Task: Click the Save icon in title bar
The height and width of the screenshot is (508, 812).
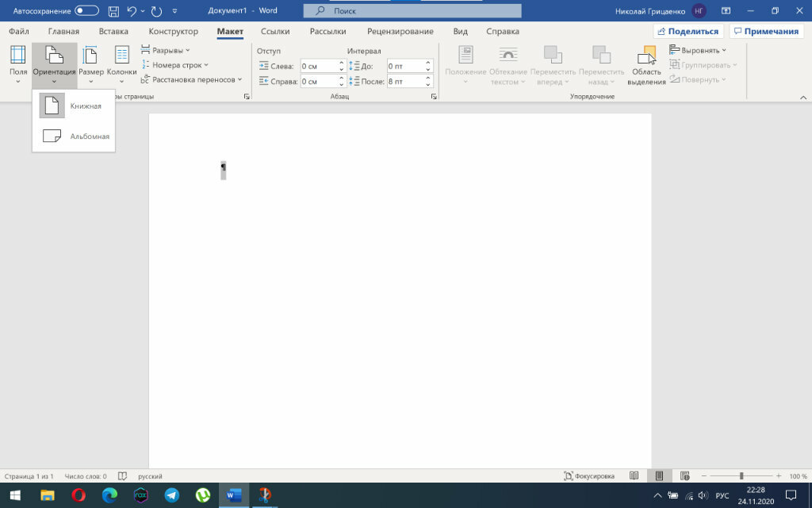Action: pyautogui.click(x=113, y=11)
